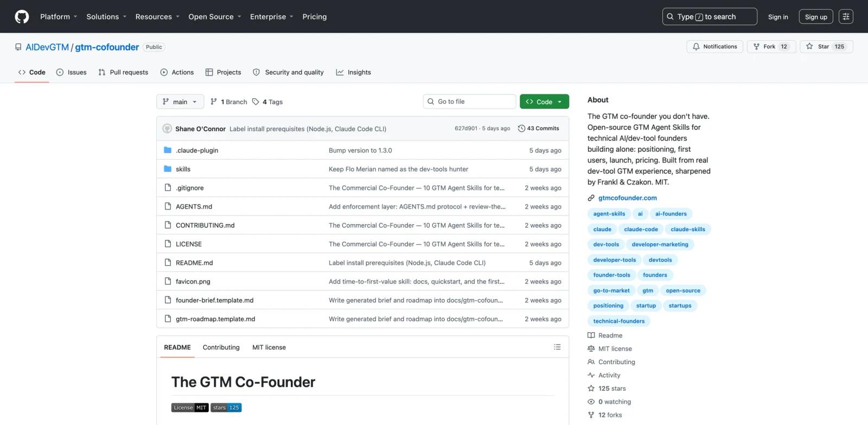Click the Sign in link
The image size is (868, 425).
click(778, 17)
